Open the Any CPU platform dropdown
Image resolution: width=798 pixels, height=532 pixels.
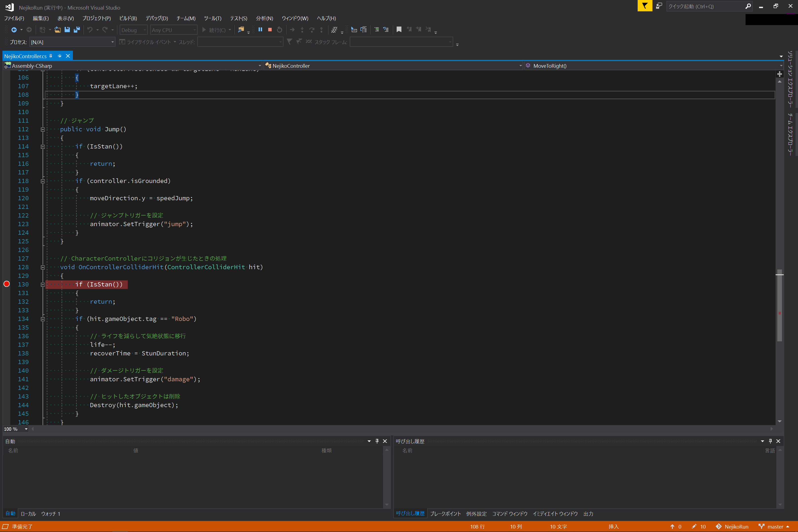pos(173,30)
